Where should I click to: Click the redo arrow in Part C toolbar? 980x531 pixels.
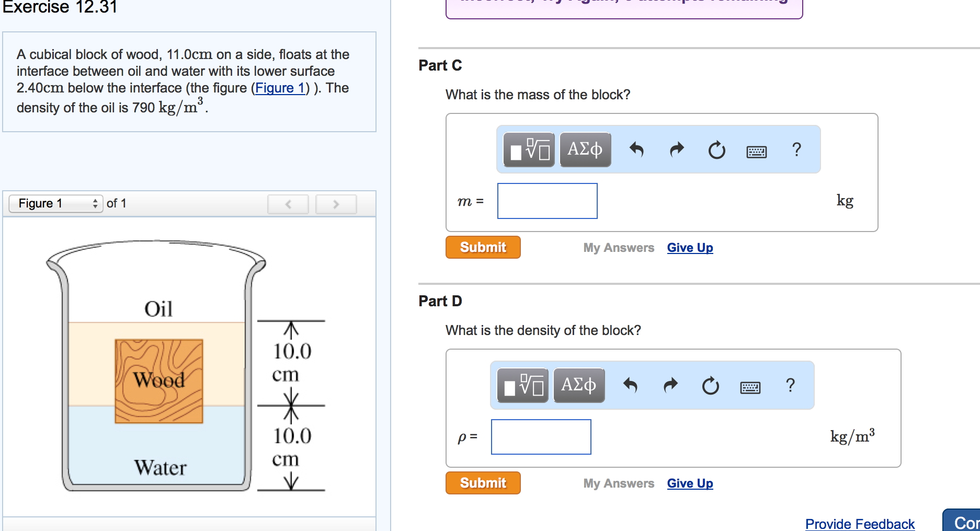tap(677, 150)
